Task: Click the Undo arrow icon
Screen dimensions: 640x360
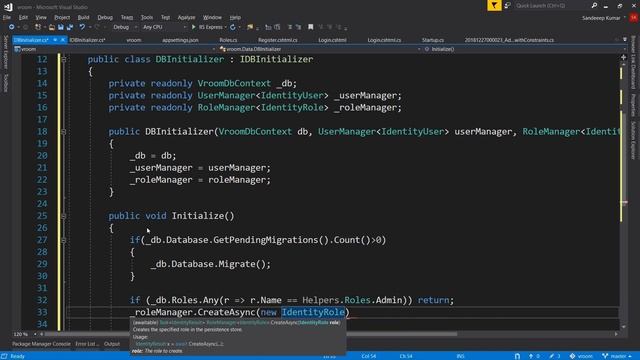Action: tap(82, 27)
